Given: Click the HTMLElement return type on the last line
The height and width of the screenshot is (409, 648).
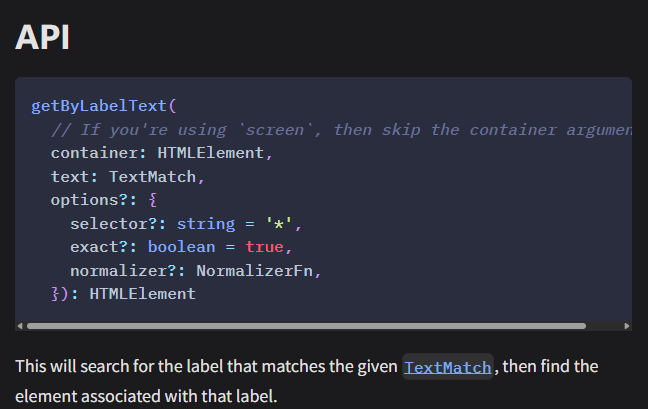Looking at the screenshot, I should point(142,294).
